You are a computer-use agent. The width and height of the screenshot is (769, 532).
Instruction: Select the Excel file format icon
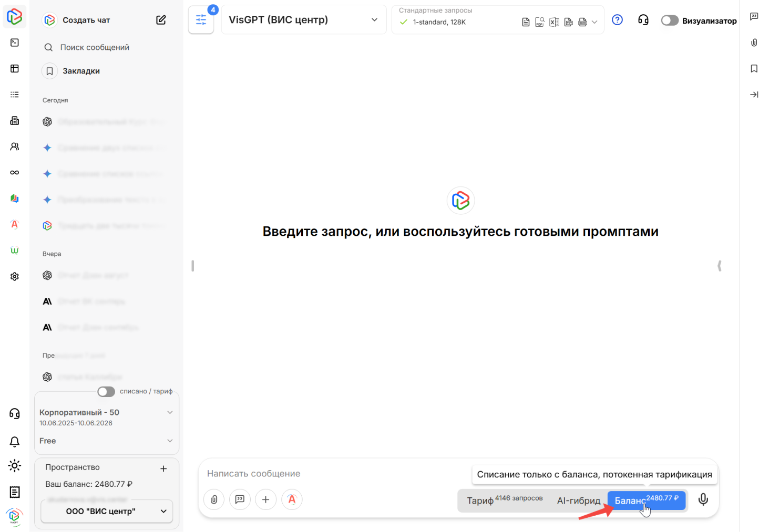554,22
